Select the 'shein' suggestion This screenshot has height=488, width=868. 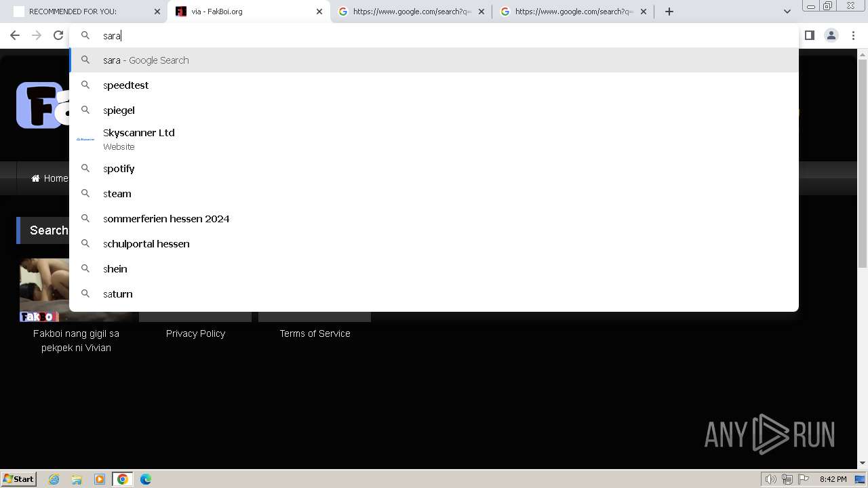point(434,269)
